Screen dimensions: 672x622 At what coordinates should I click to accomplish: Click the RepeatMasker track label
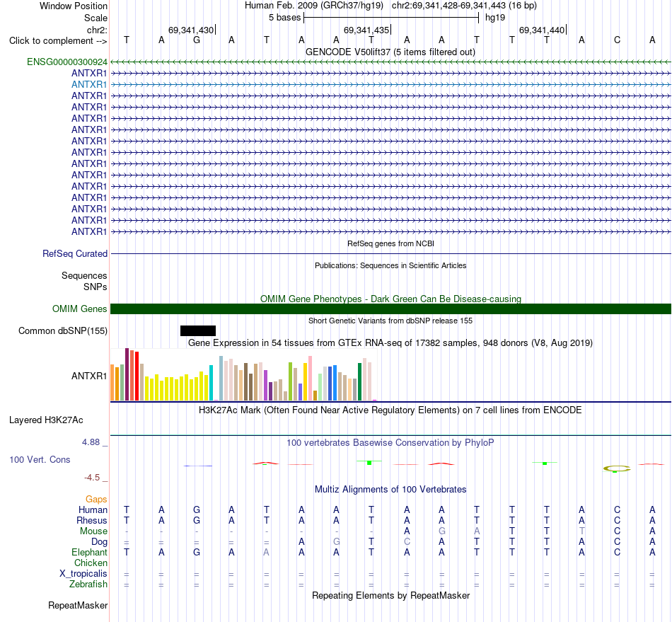pyautogui.click(x=78, y=605)
